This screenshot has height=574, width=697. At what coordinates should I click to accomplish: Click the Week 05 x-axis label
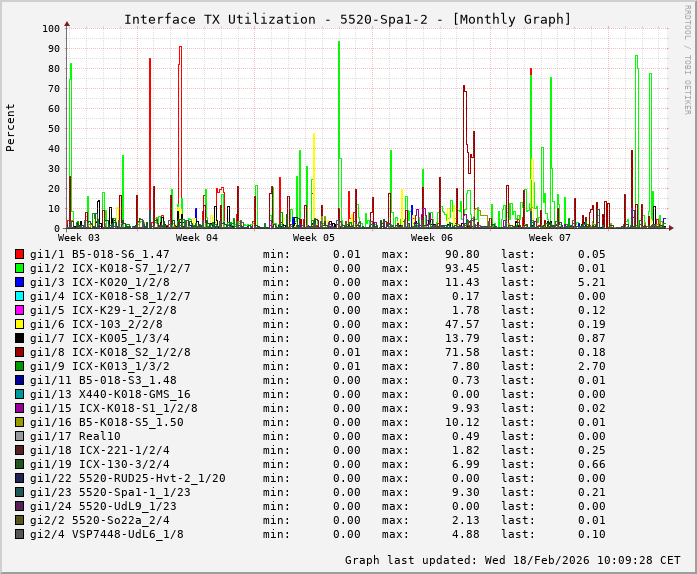314,238
